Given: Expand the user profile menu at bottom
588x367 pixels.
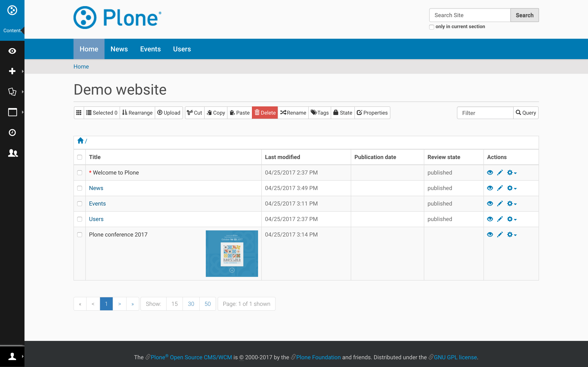Looking at the screenshot, I should click(12, 356).
